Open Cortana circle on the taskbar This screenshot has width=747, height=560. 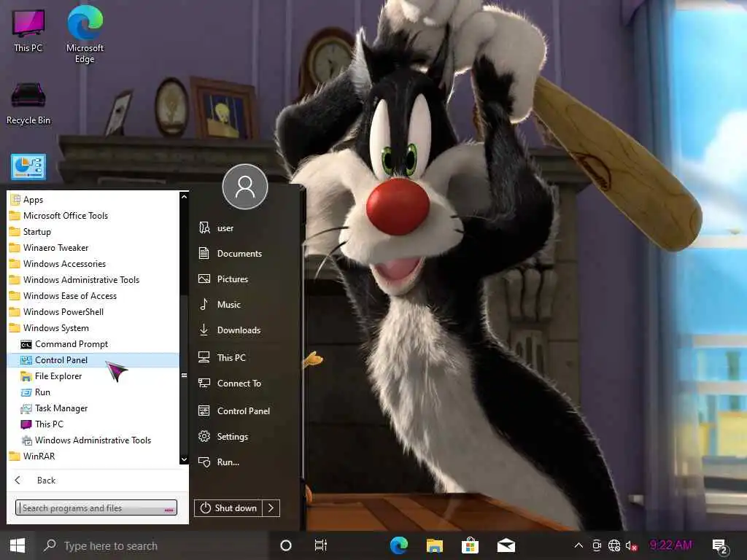tap(286, 545)
